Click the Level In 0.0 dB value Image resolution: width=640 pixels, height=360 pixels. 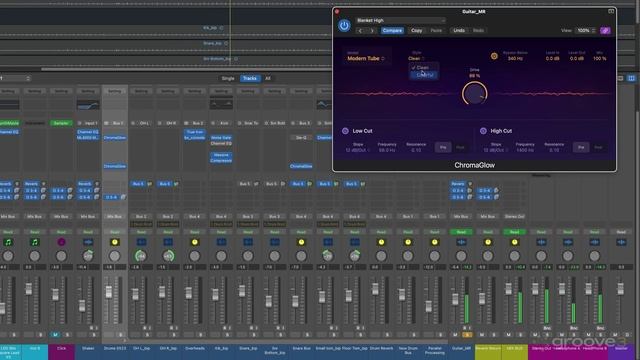[552, 59]
